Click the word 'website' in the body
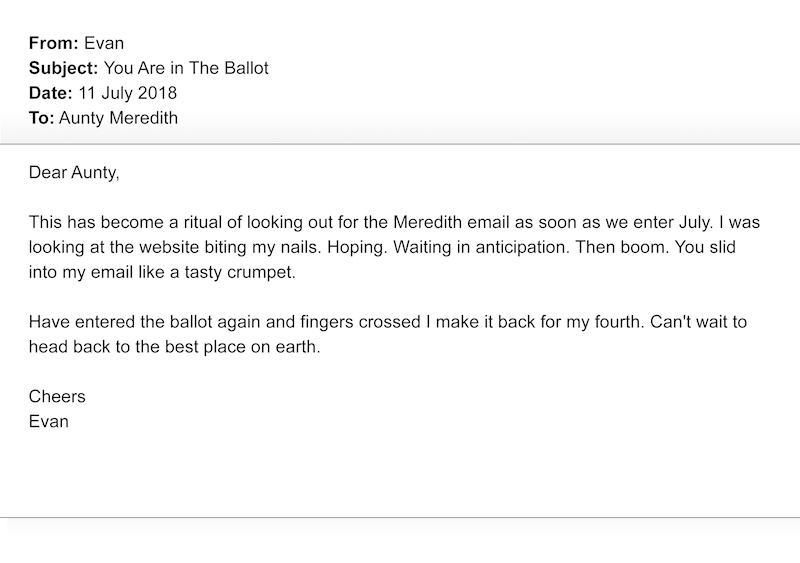The image size is (800, 563). tap(169, 247)
